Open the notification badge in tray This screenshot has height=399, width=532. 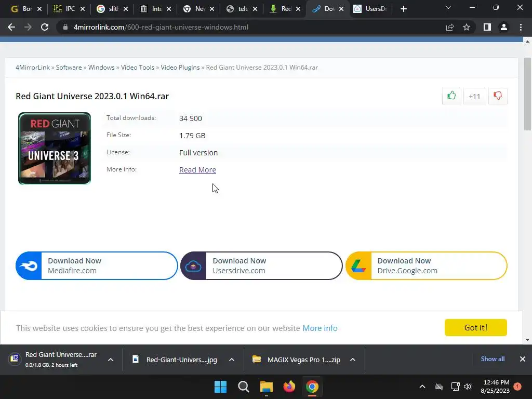(x=517, y=386)
